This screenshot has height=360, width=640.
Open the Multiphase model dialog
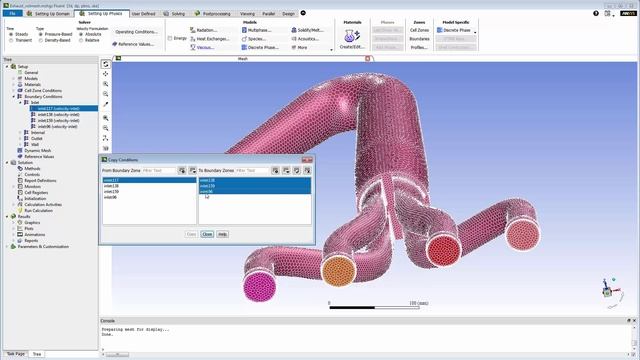tap(256, 30)
